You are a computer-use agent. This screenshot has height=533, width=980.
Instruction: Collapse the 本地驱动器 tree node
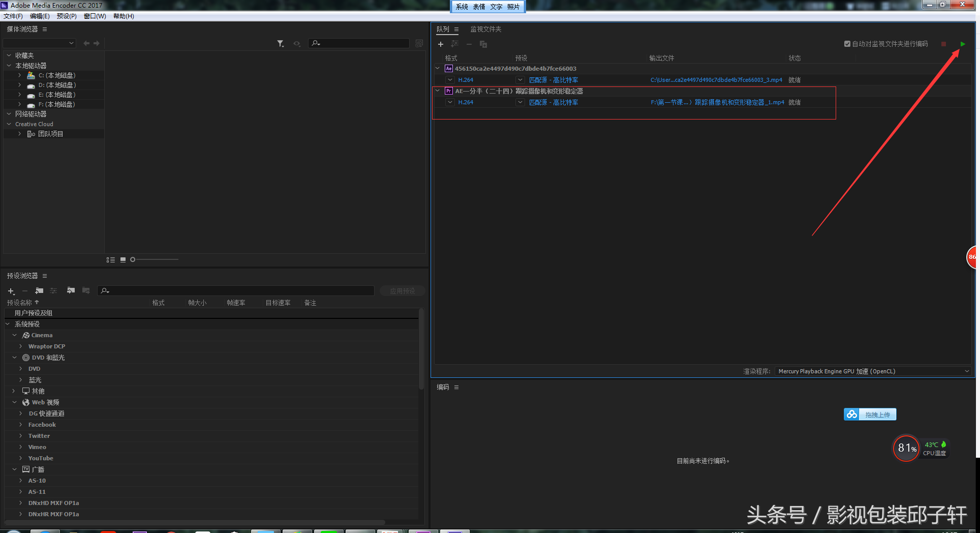coord(9,65)
